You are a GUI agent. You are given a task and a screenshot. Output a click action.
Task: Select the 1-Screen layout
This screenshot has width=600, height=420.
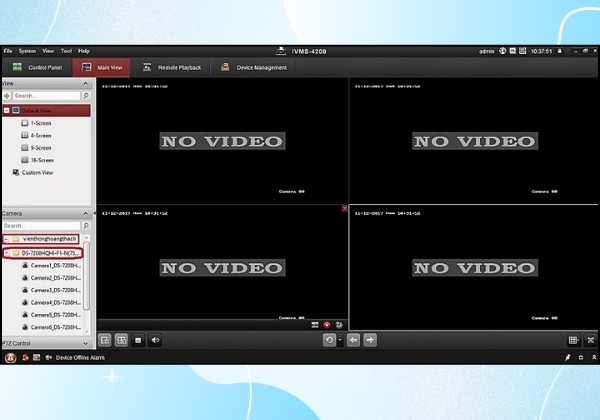[36, 123]
